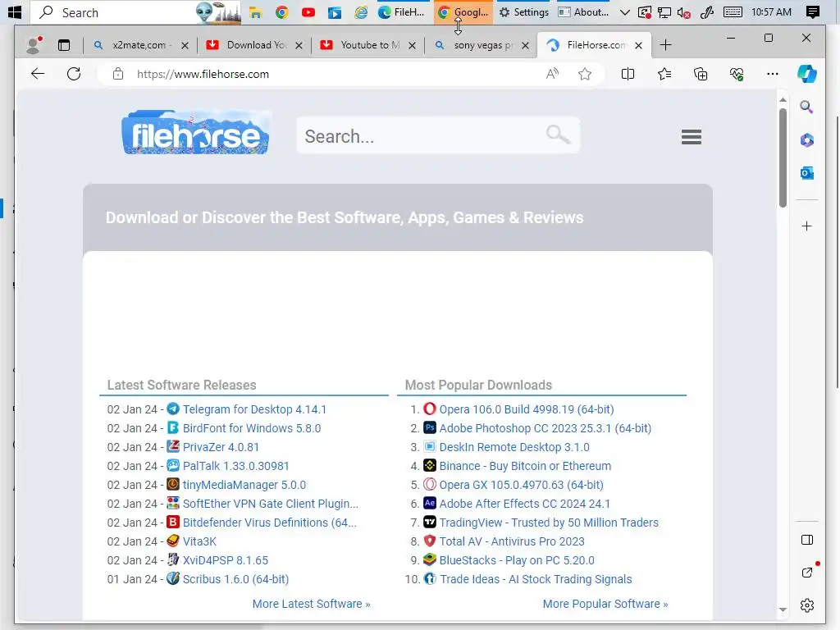840x630 pixels.
Task: Open Windows Start menu
Action: 15,11
